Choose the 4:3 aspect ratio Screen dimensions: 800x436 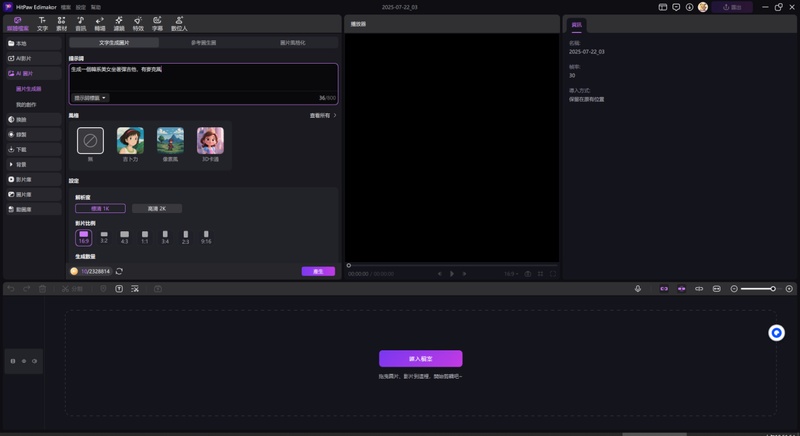(124, 238)
